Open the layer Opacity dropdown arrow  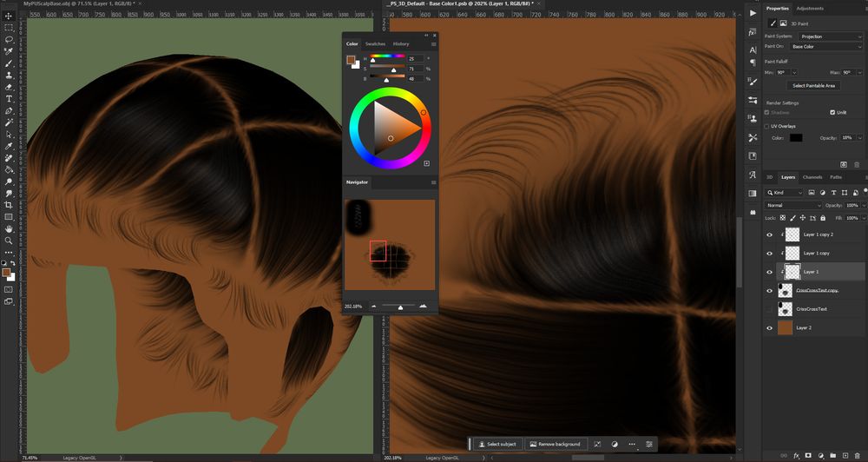863,206
